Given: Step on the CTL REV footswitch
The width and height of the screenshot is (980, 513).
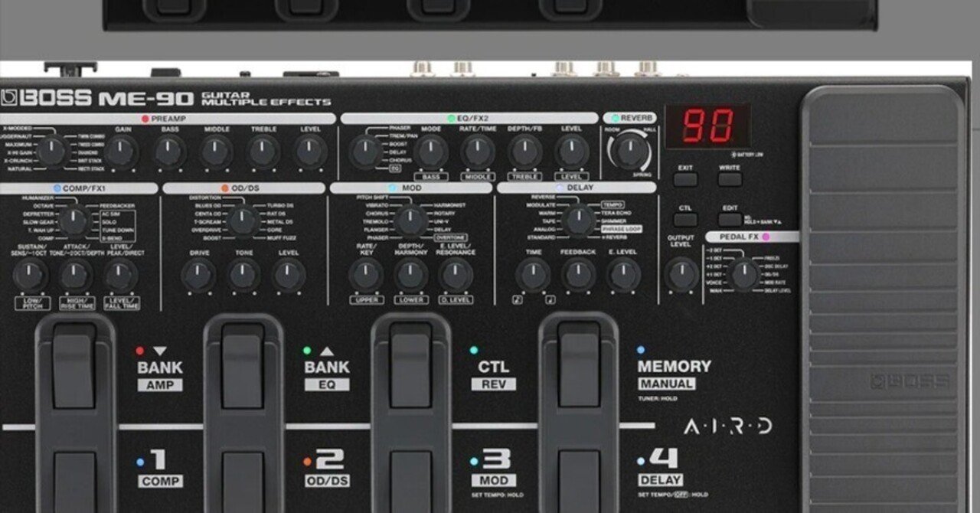Looking at the screenshot, I should [411, 365].
